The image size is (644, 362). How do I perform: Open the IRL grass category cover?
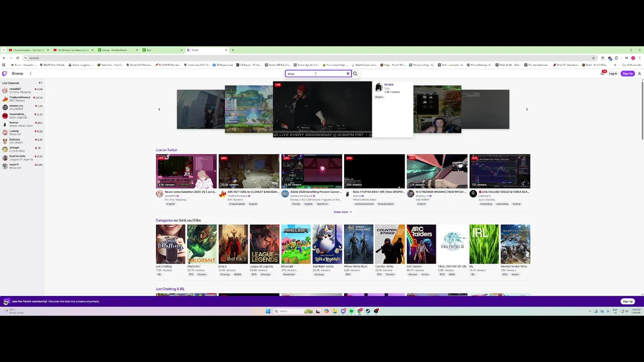(x=484, y=244)
